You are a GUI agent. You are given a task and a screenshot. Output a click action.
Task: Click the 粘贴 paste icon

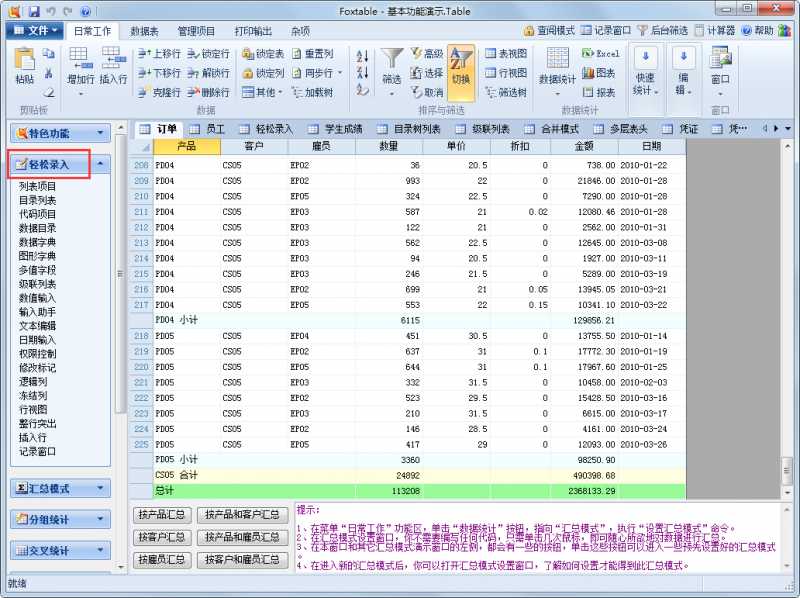point(24,64)
